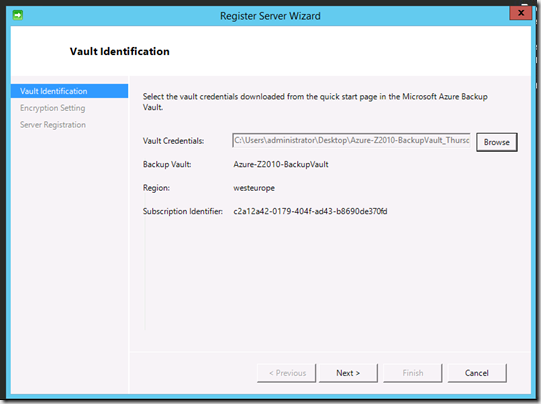Click the Subscription Identifier label
541x404 pixels.
tap(183, 211)
